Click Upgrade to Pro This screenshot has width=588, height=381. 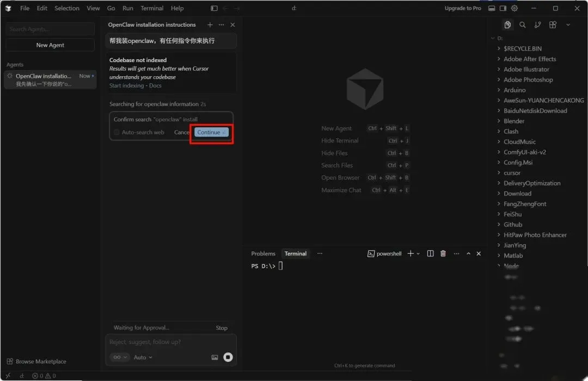point(463,8)
